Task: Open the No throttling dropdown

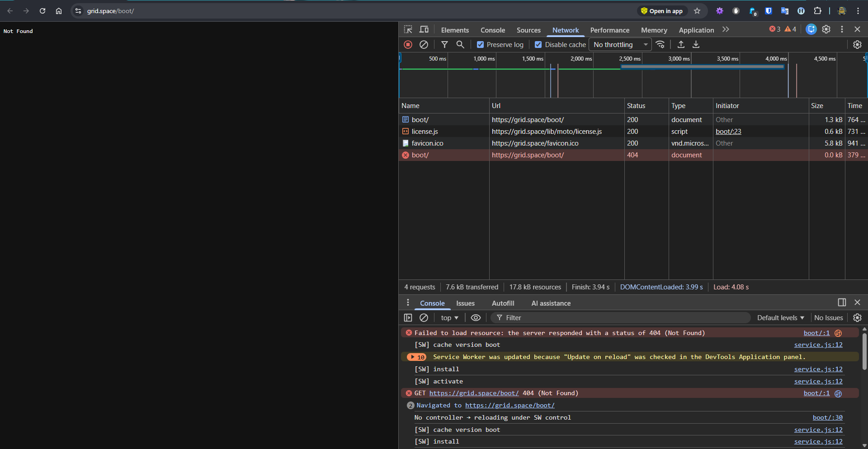Action: (x=620, y=44)
